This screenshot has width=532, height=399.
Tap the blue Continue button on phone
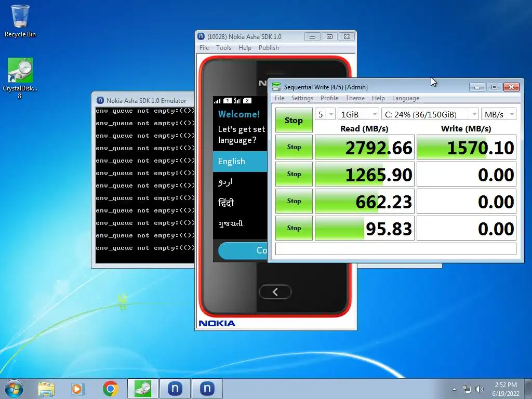243,250
